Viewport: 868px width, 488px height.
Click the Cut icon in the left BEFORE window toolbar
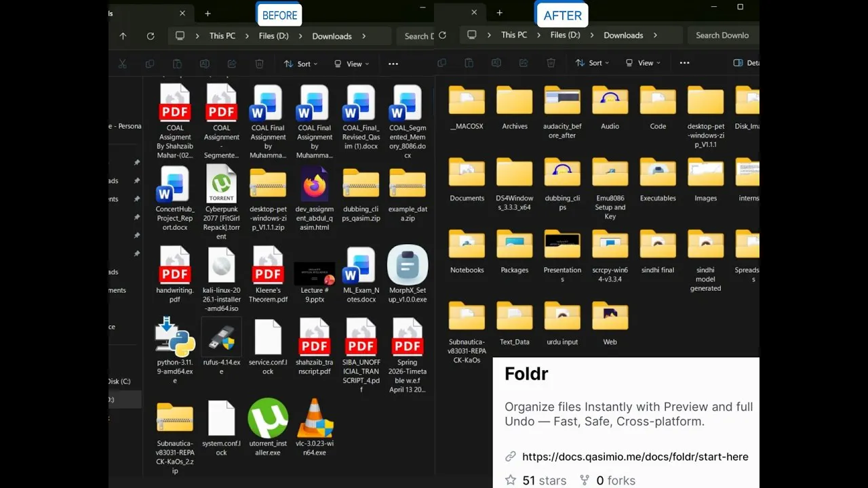click(123, 64)
